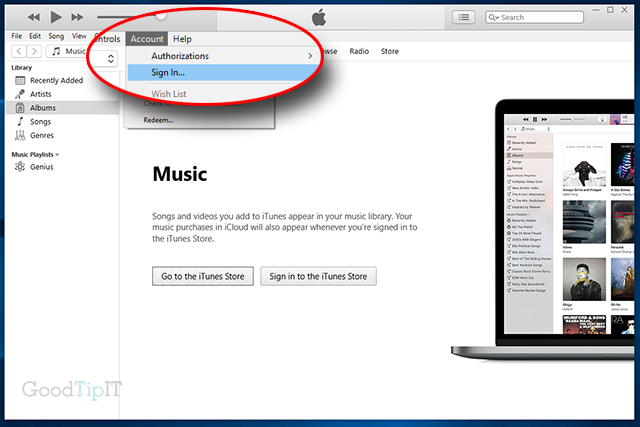
Task: Click the media picker up-down stepper arrows
Action: click(111, 58)
